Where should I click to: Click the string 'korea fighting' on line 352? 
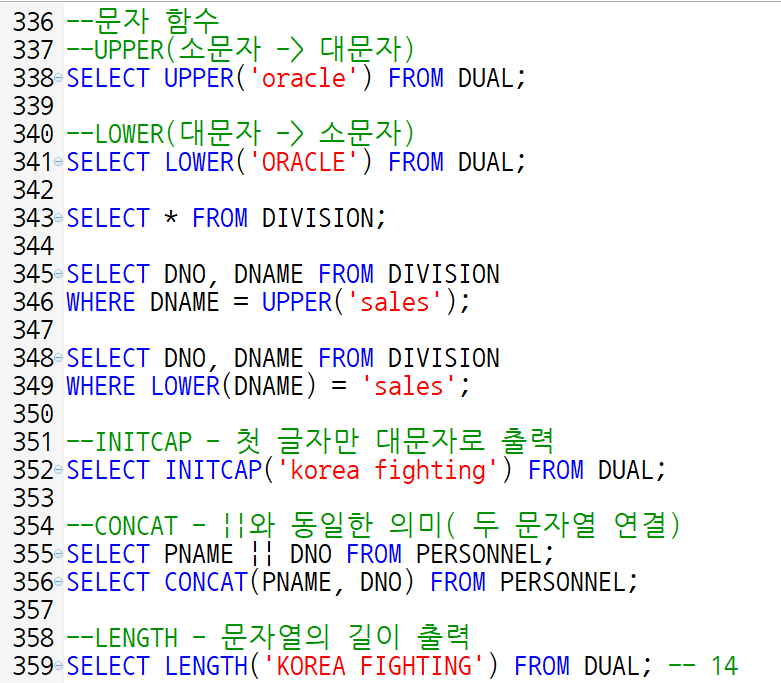(387, 470)
